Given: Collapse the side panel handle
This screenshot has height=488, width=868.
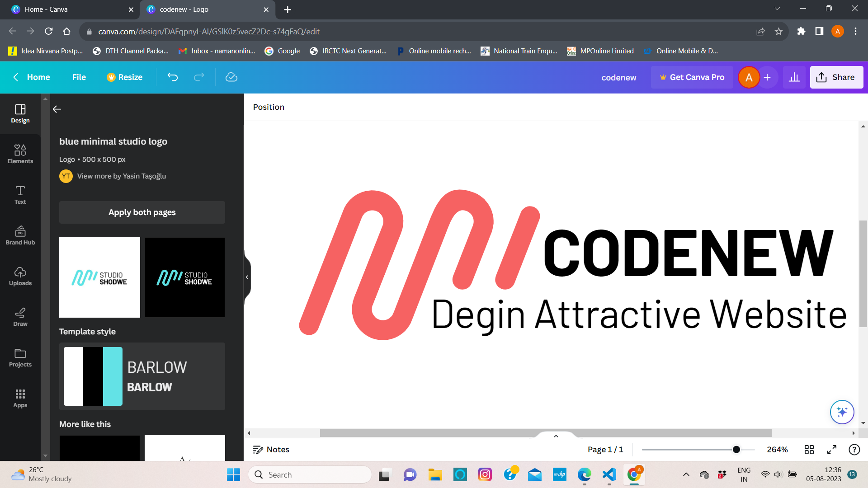Looking at the screenshot, I should coord(247,277).
